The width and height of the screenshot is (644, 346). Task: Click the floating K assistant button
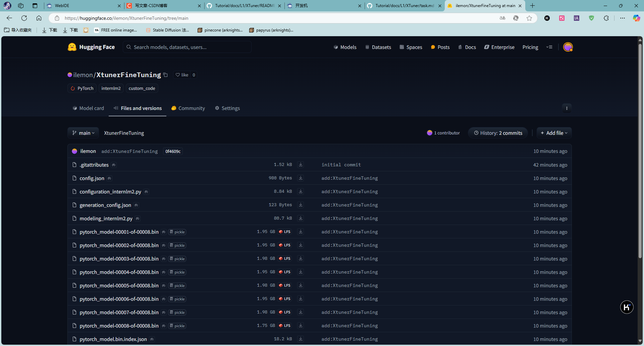click(627, 307)
